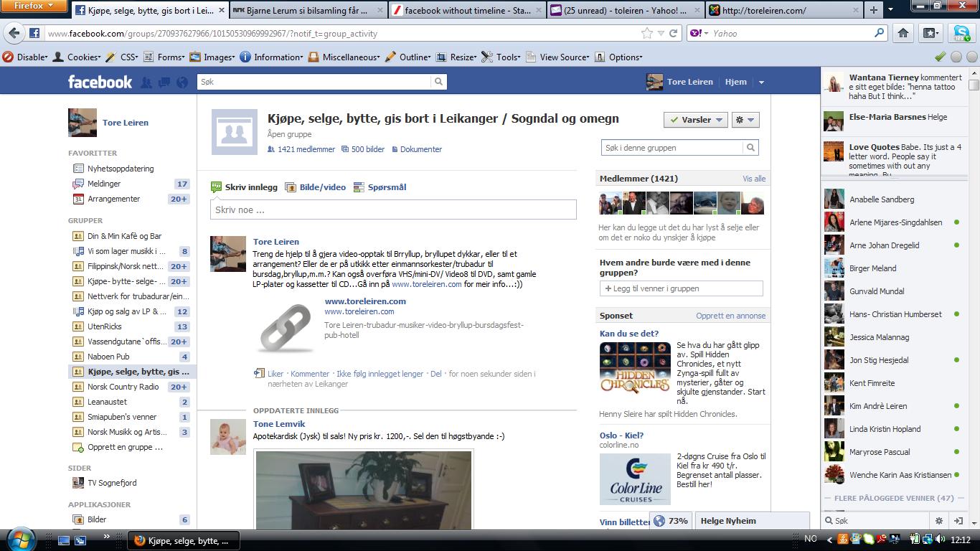Switch to toreleiren.com tab
Image resolution: width=980 pixels, height=551 pixels.
pos(783,10)
